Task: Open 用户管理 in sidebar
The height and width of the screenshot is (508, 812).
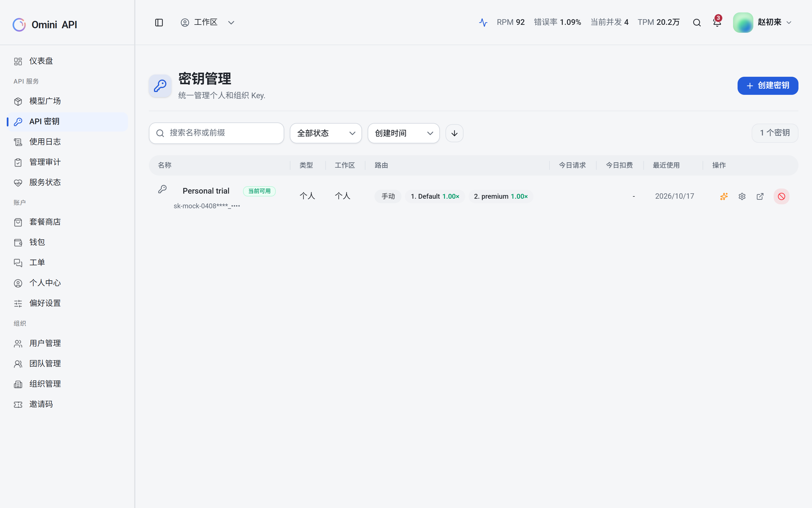Action: pyautogui.click(x=67, y=343)
